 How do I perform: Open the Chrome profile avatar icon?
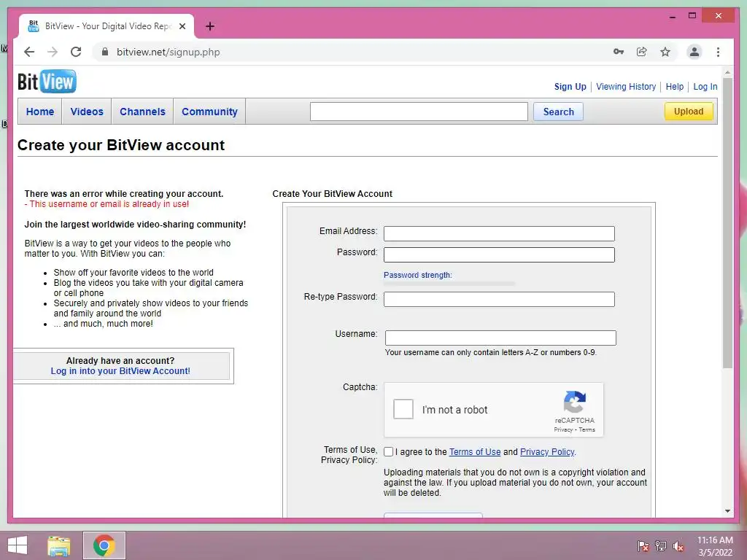(694, 52)
